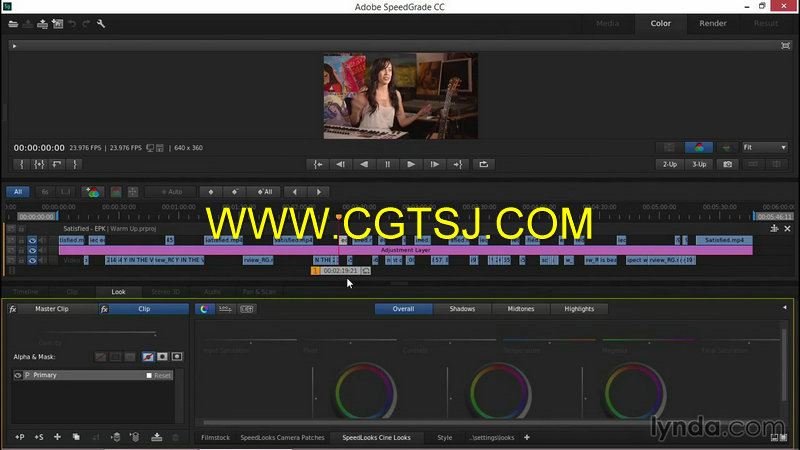Click the fx icon beside Master Clip
Image resolution: width=800 pixels, height=450 pixels.
(13, 309)
